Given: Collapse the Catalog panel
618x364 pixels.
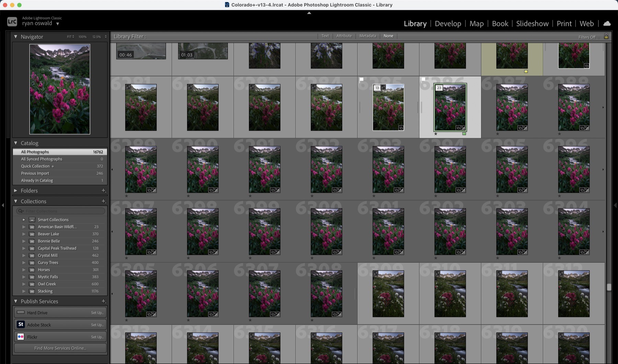Looking at the screenshot, I should pyautogui.click(x=15, y=143).
